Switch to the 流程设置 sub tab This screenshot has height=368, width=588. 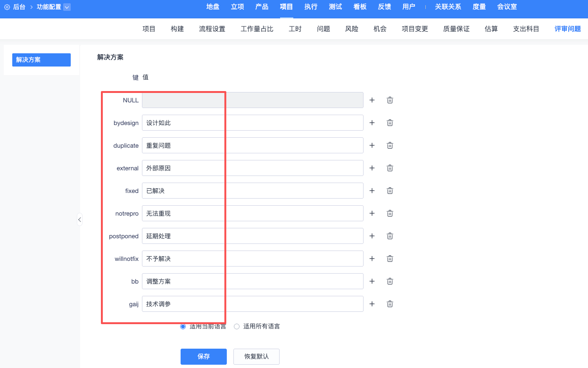tap(212, 29)
